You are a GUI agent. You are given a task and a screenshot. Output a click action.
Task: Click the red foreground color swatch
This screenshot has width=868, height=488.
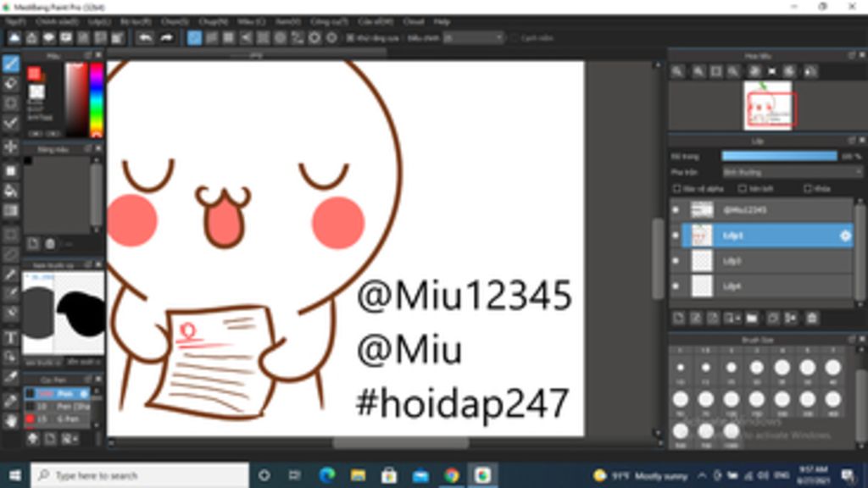(34, 73)
